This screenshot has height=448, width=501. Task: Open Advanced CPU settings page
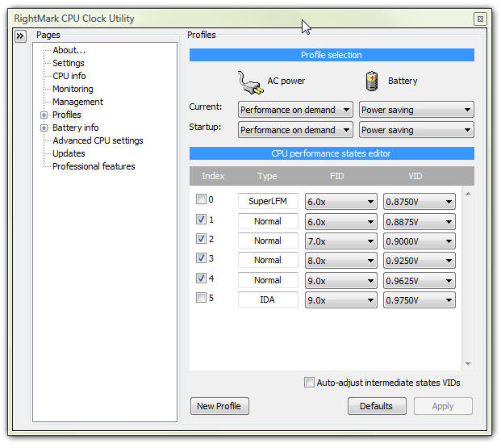tap(98, 140)
